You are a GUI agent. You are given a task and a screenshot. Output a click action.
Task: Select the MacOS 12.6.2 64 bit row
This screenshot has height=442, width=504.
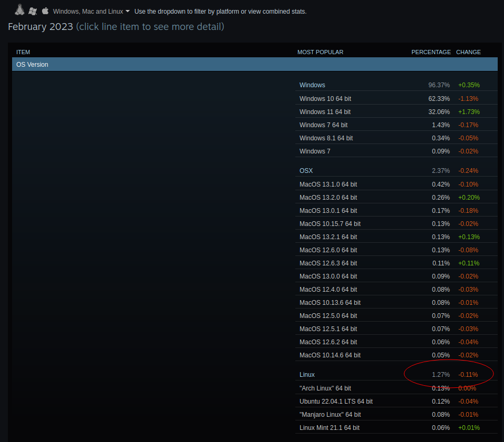tap(396, 342)
